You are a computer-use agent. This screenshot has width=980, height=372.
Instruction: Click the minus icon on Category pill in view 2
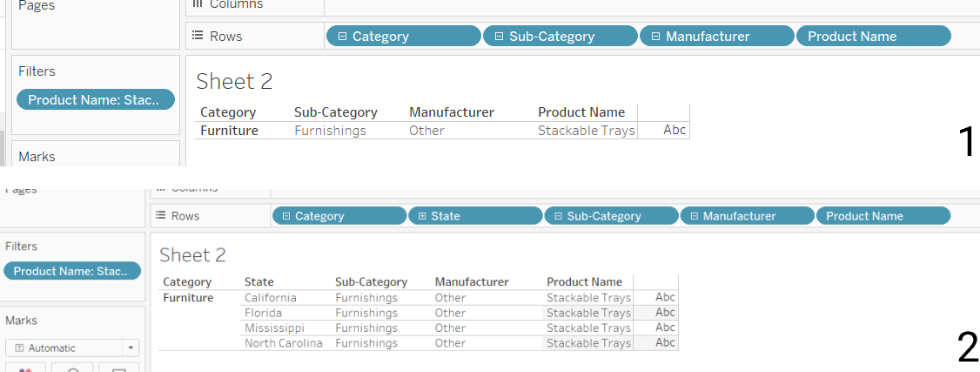point(285,216)
